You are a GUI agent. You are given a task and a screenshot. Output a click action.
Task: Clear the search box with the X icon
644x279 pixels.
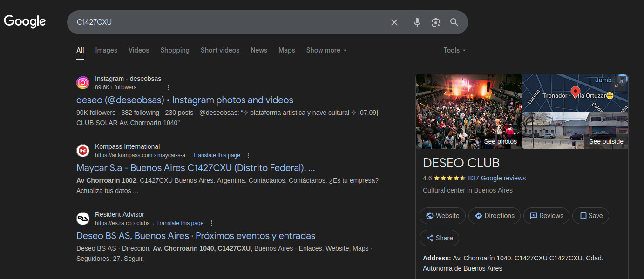click(394, 22)
